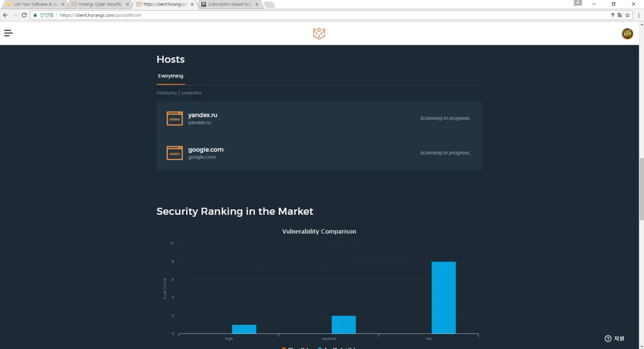Open the yandex.ru host title

(x=202, y=115)
